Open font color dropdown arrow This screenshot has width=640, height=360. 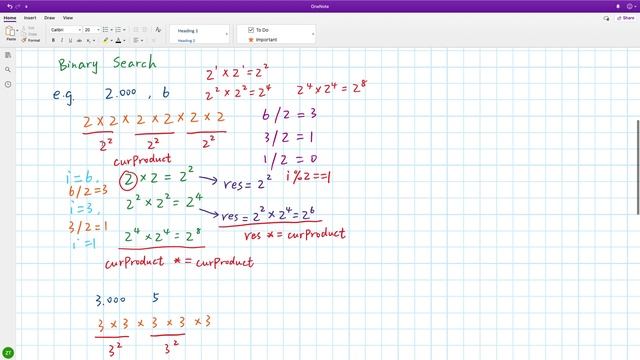point(124,40)
